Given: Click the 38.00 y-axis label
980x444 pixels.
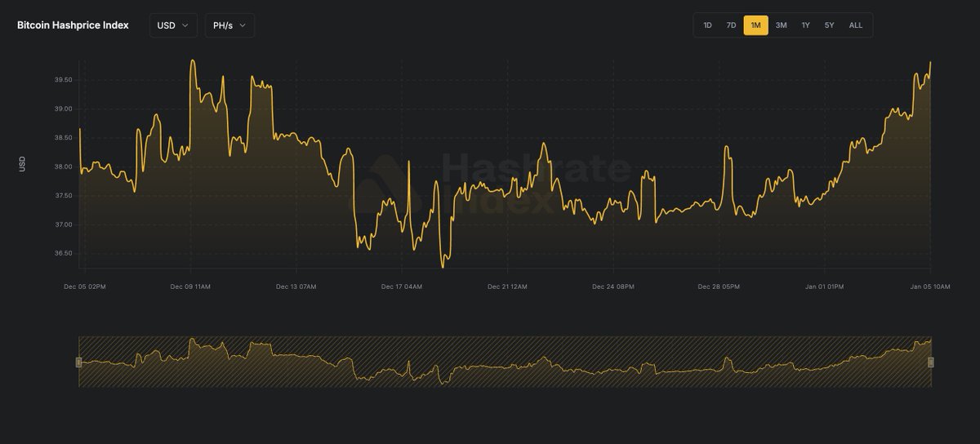Looking at the screenshot, I should tap(63, 166).
